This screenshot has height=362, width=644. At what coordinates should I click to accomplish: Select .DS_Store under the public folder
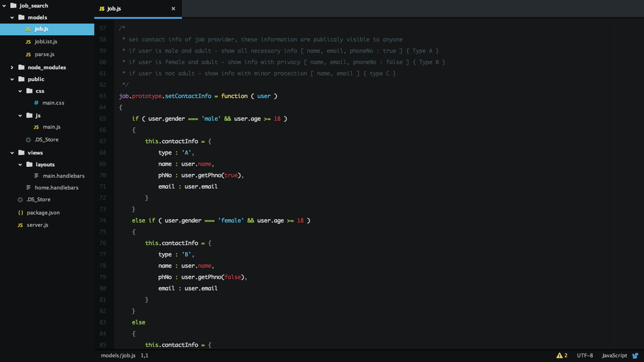click(47, 140)
